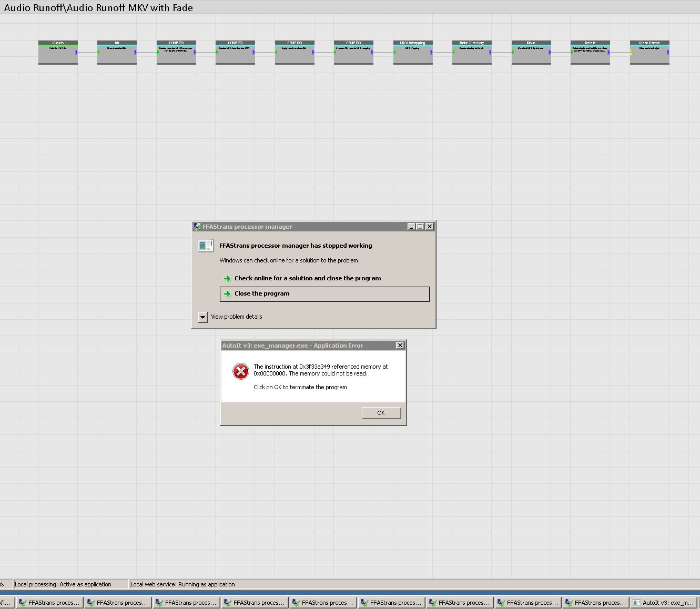Select the Delete node
Viewport: 700px width, 609px height.
click(590, 53)
